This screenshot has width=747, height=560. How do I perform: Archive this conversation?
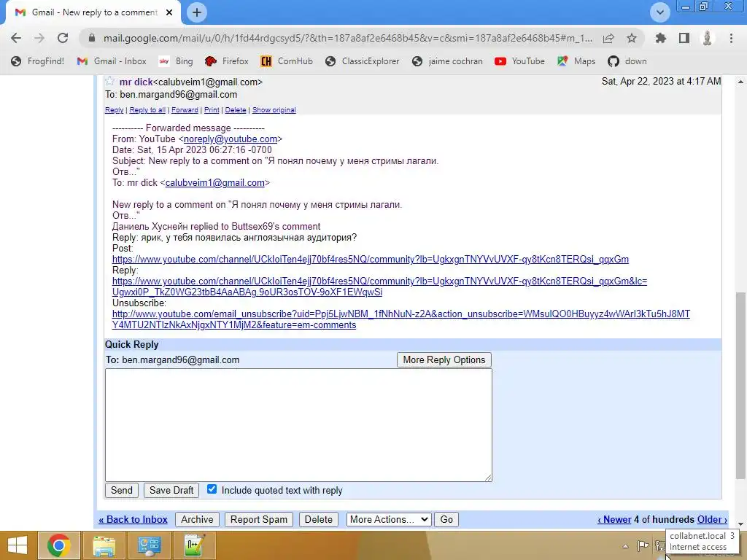[x=197, y=519]
